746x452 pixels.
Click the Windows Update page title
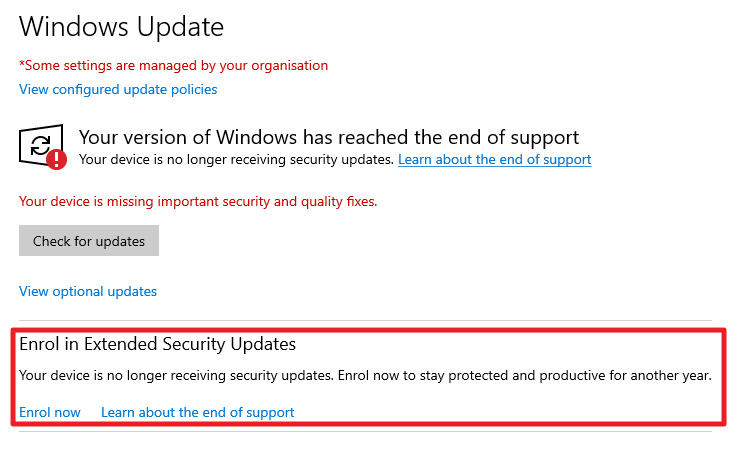click(x=121, y=26)
